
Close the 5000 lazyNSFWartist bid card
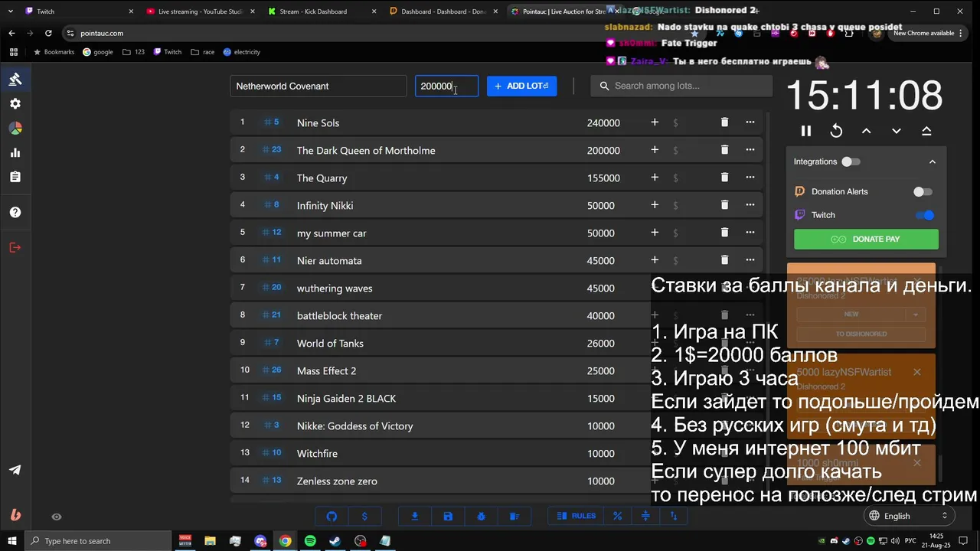[x=917, y=372]
